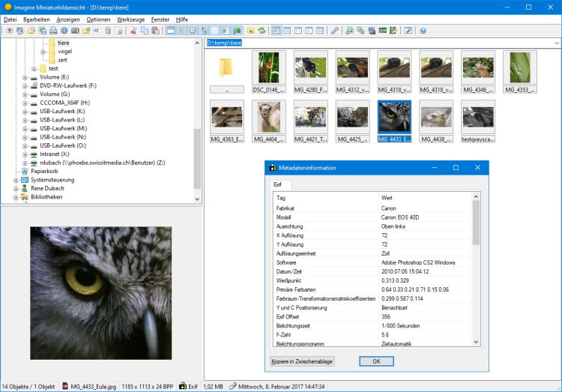The width and height of the screenshot is (562, 392).
Task: Expand the Bibliotheken tree node
Action: click(16, 197)
